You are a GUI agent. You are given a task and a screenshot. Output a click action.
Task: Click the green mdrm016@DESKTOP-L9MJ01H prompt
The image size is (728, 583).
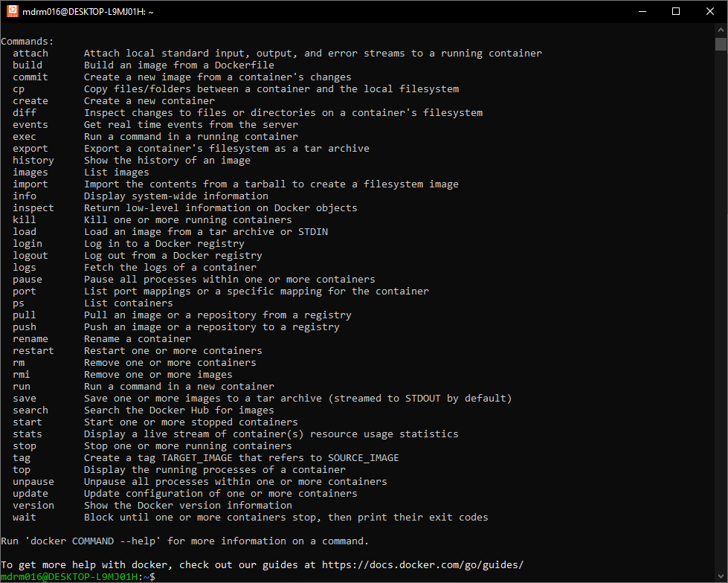coord(69,577)
